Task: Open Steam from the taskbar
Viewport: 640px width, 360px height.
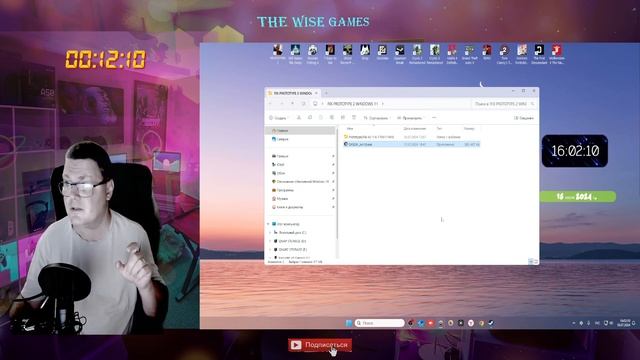Action: point(491,323)
